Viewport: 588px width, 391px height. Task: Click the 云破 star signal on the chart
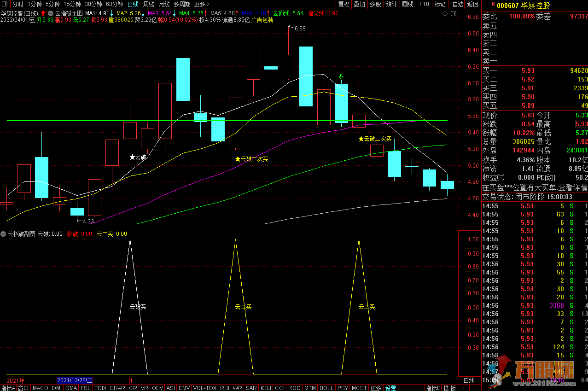138,157
